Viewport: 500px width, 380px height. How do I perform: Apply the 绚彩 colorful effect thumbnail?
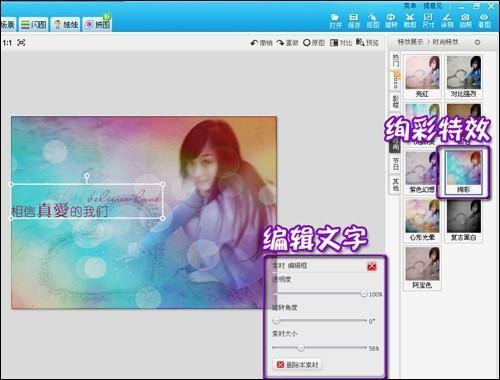click(464, 172)
